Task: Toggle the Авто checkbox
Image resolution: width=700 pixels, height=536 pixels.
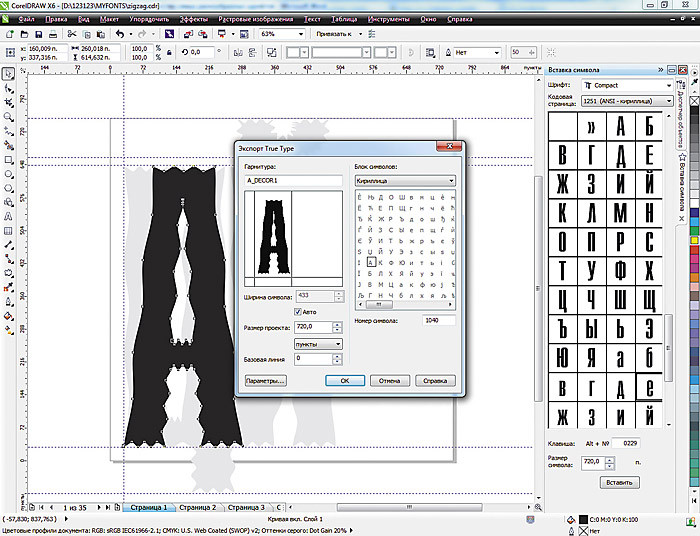Action: [x=297, y=311]
